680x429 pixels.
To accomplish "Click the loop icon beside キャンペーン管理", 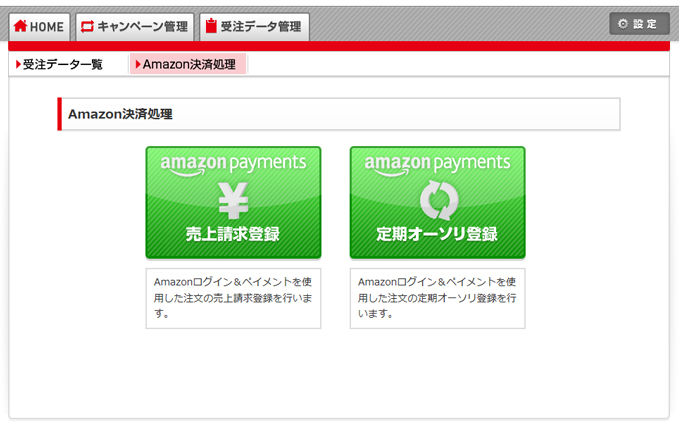I will pos(88,26).
